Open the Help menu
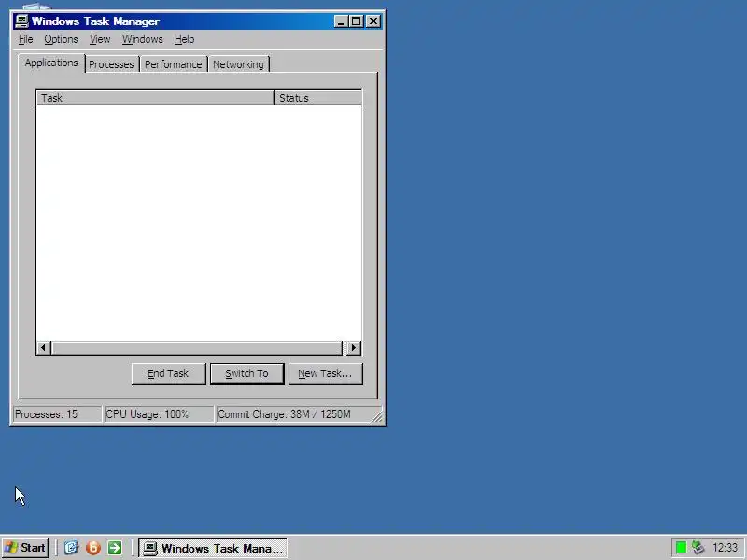 [x=184, y=39]
